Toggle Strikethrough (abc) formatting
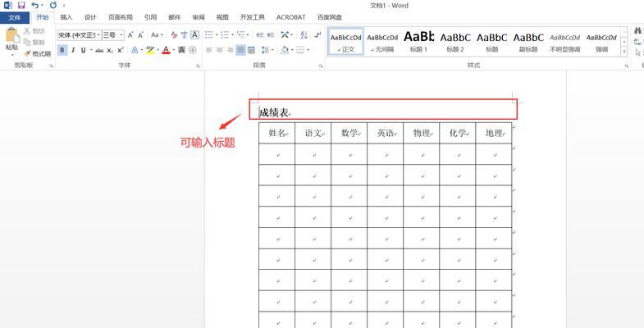The height and width of the screenshot is (328, 644). tap(99, 50)
